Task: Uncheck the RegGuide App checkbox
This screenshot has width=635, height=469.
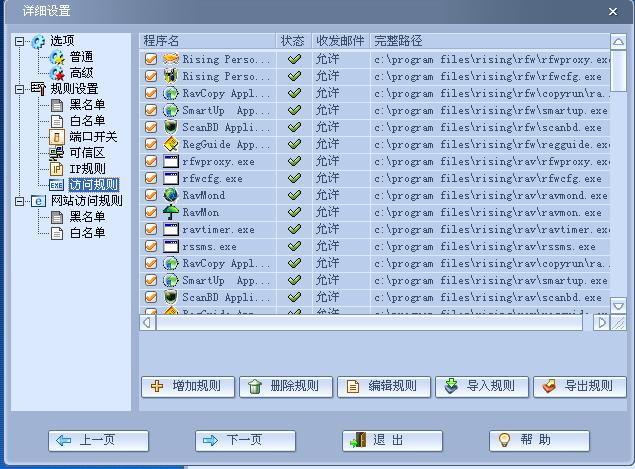Action: (151, 144)
